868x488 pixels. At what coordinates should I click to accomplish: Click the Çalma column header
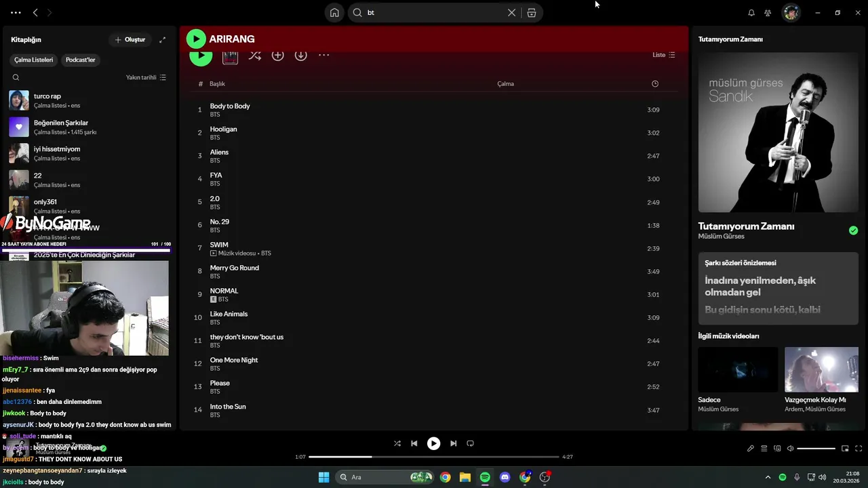(505, 83)
